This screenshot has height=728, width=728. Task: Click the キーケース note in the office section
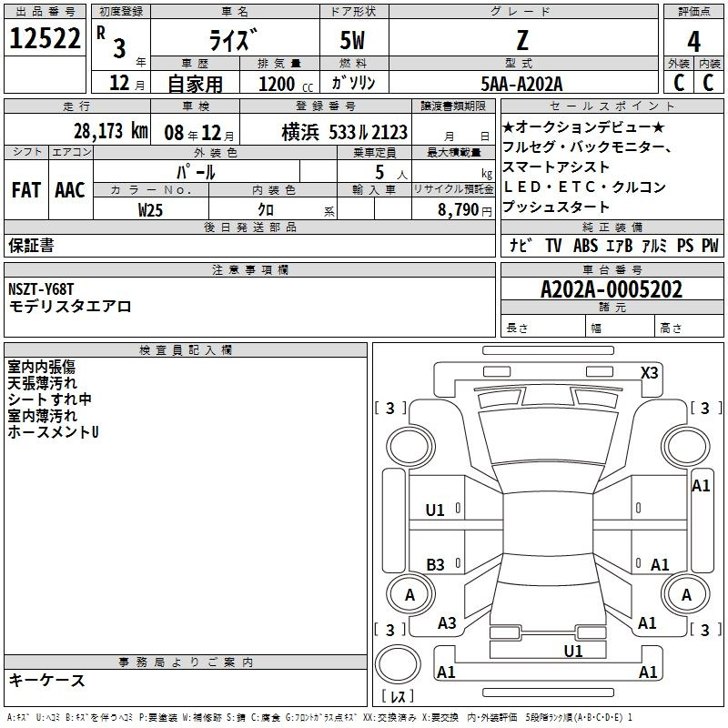pos(47,681)
